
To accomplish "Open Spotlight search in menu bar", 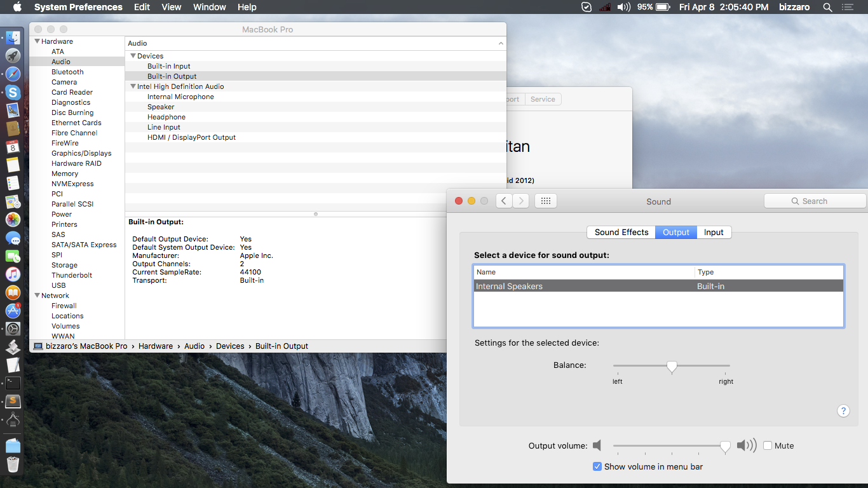I will 827,7.
